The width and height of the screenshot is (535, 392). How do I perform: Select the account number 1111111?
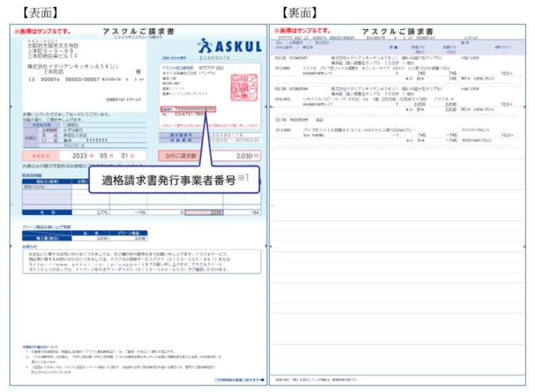point(97,141)
